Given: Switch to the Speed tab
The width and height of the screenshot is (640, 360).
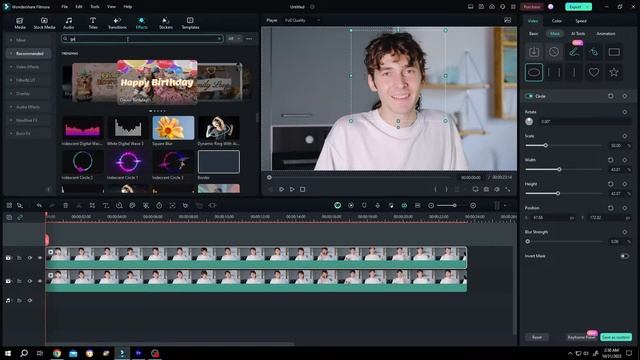Looking at the screenshot, I should [x=581, y=21].
